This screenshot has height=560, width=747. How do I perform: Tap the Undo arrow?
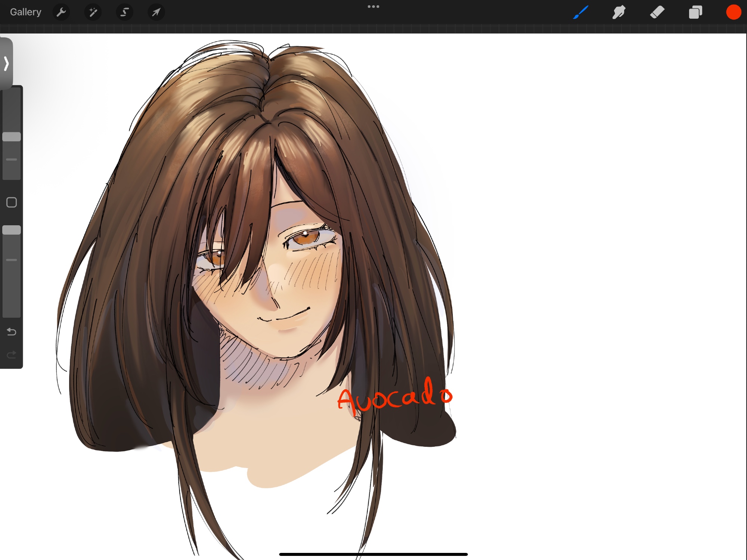(x=12, y=332)
